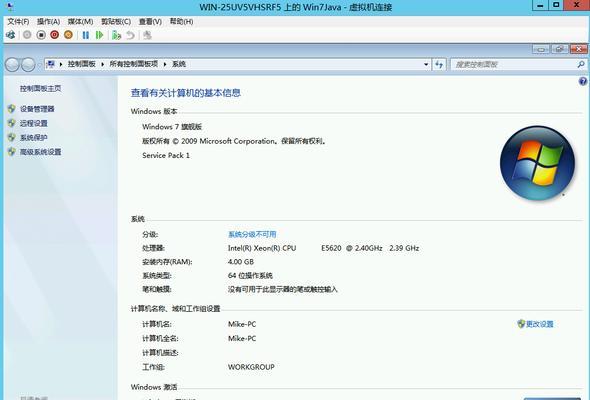Viewport: 590px width, 400px height.
Task: Open help via the blue question icon
Action: (583, 81)
